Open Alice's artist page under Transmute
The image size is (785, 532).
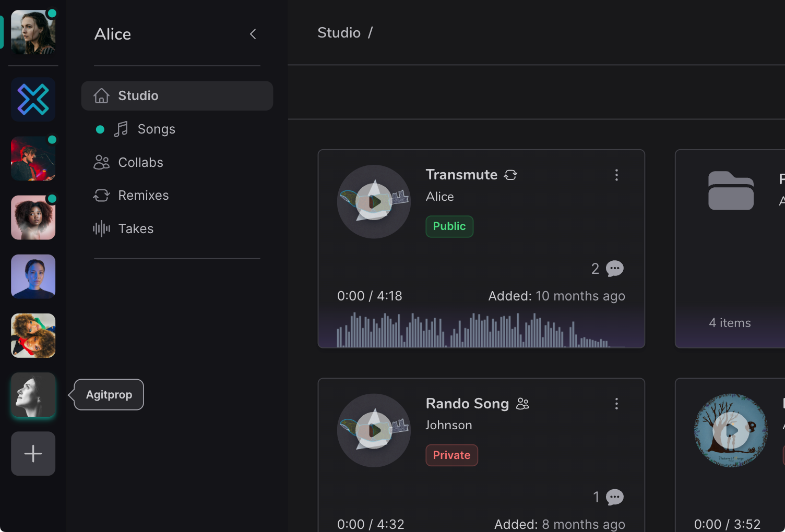coord(439,197)
